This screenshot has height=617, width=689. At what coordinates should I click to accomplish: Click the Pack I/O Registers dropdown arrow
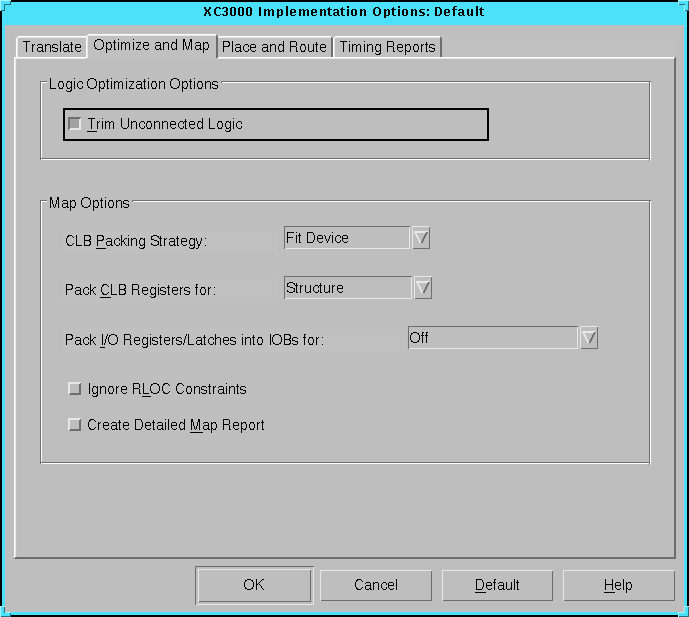(x=589, y=338)
